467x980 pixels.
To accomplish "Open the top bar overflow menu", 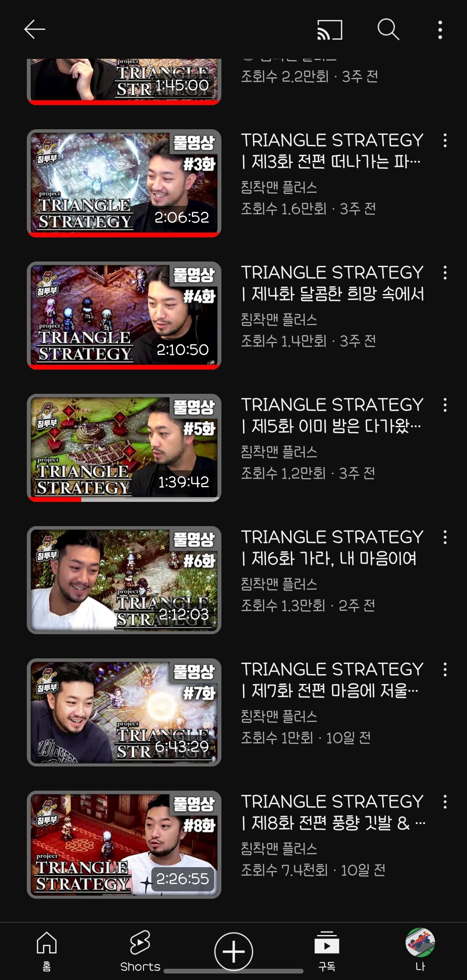I will (440, 30).
